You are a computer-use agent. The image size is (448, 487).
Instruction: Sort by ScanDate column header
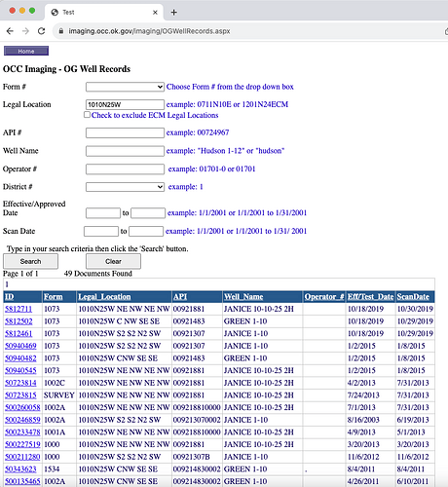413,297
